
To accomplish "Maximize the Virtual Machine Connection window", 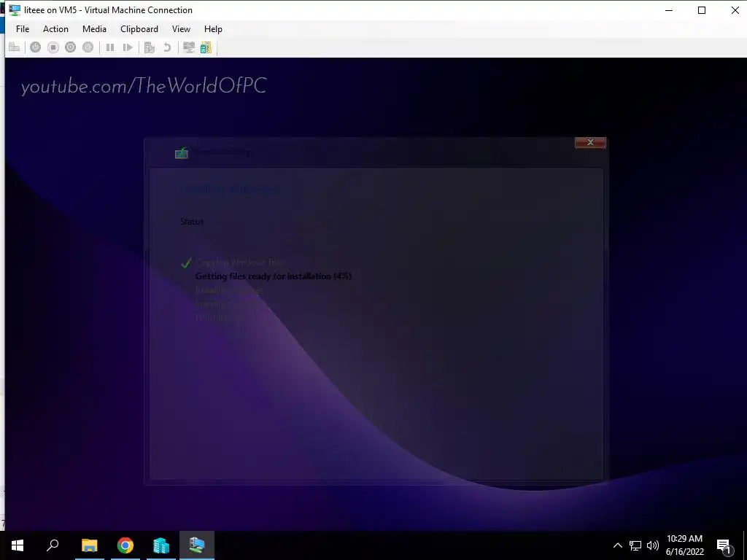I will click(x=702, y=10).
